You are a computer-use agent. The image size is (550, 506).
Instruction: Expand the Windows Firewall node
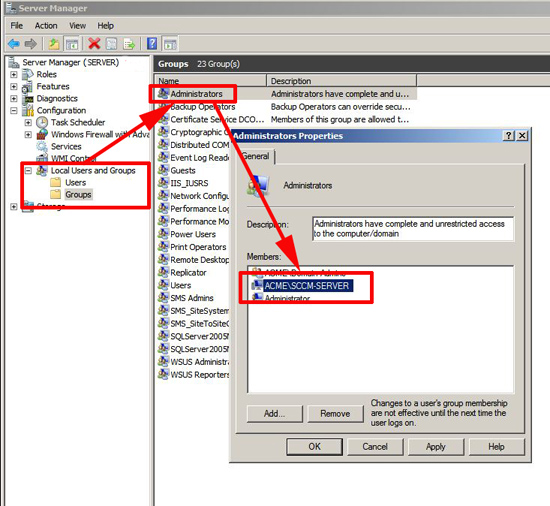28,135
